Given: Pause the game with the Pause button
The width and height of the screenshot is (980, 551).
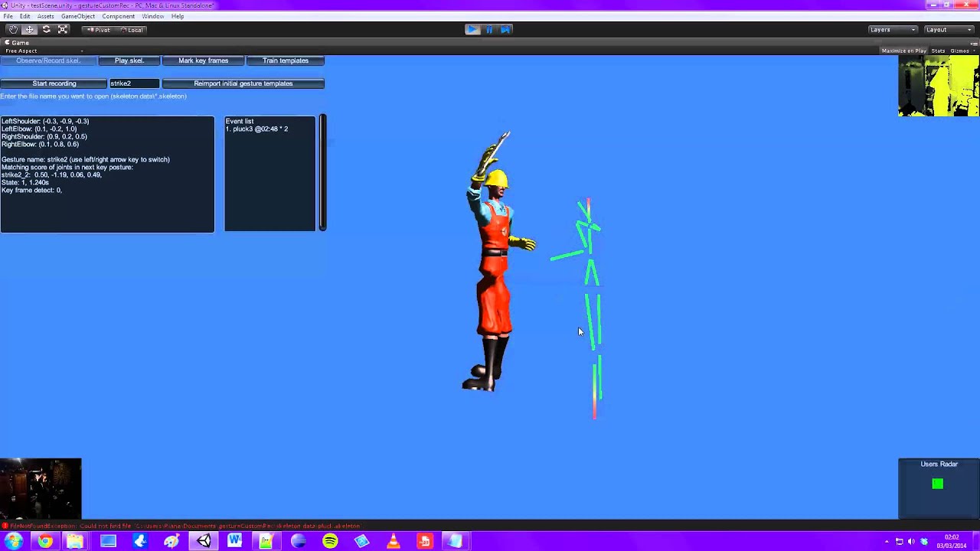Looking at the screenshot, I should tap(489, 29).
